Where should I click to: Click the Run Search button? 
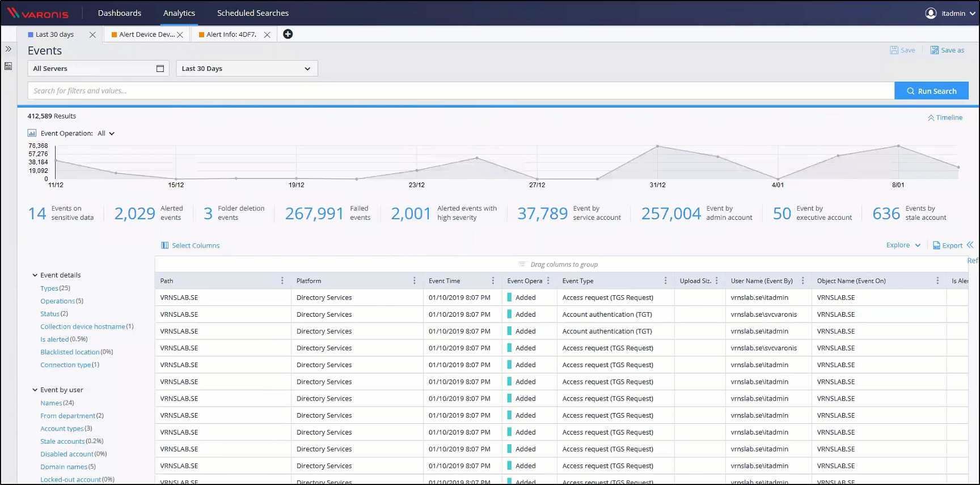931,91
